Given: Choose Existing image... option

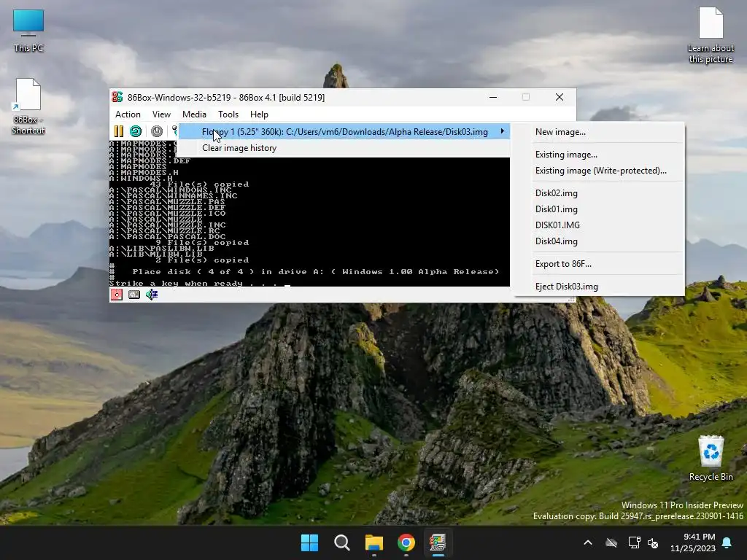Looking at the screenshot, I should click(600, 155).
